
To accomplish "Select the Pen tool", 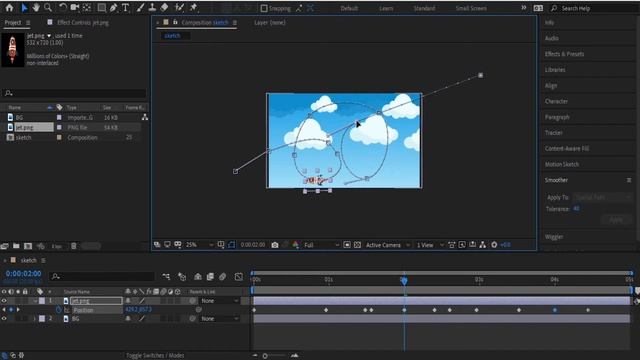I will click(x=113, y=7).
